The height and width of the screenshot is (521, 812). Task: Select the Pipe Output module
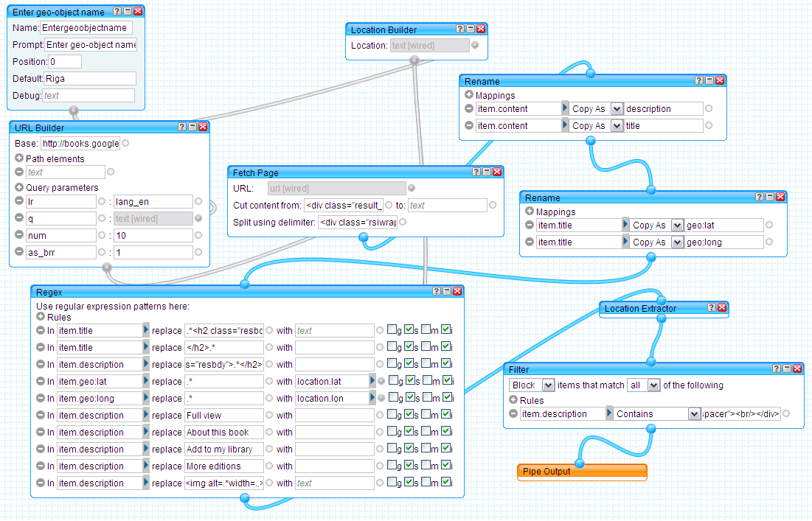(x=582, y=472)
